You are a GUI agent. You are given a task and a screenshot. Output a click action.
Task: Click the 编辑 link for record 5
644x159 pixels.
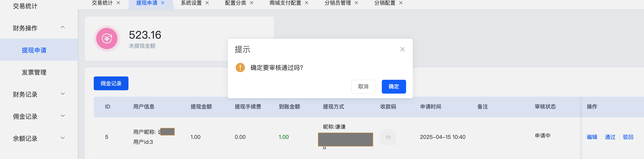(x=592, y=137)
